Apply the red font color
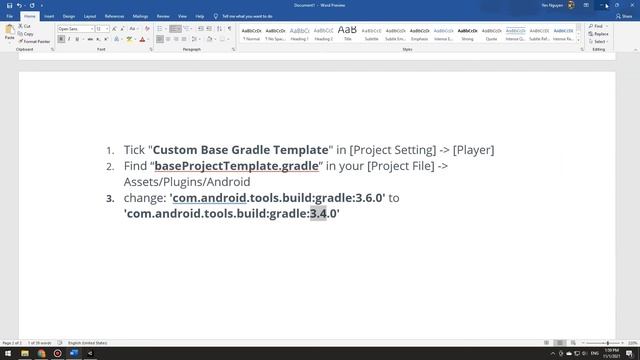Image resolution: width=640 pixels, height=360 pixels. click(x=142, y=39)
